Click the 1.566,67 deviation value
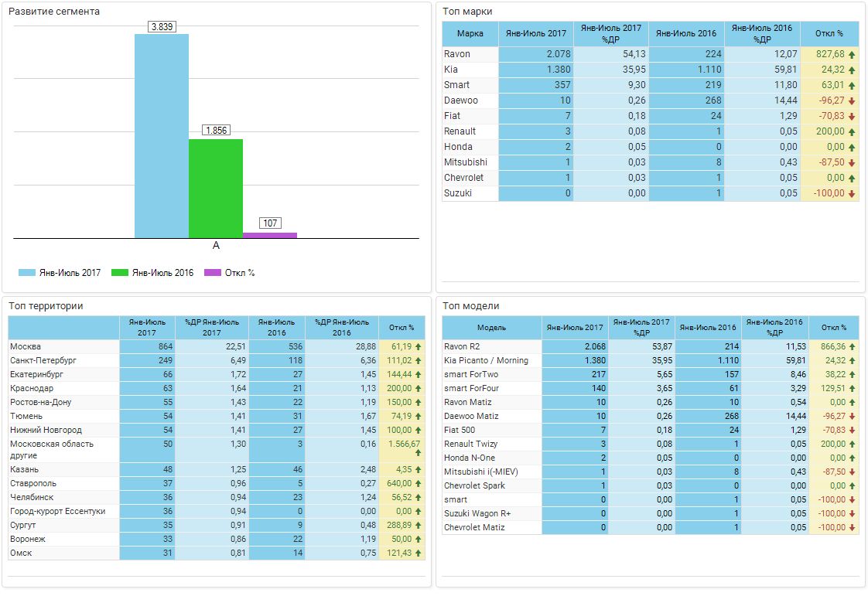The height and width of the screenshot is (613, 868). [404, 444]
